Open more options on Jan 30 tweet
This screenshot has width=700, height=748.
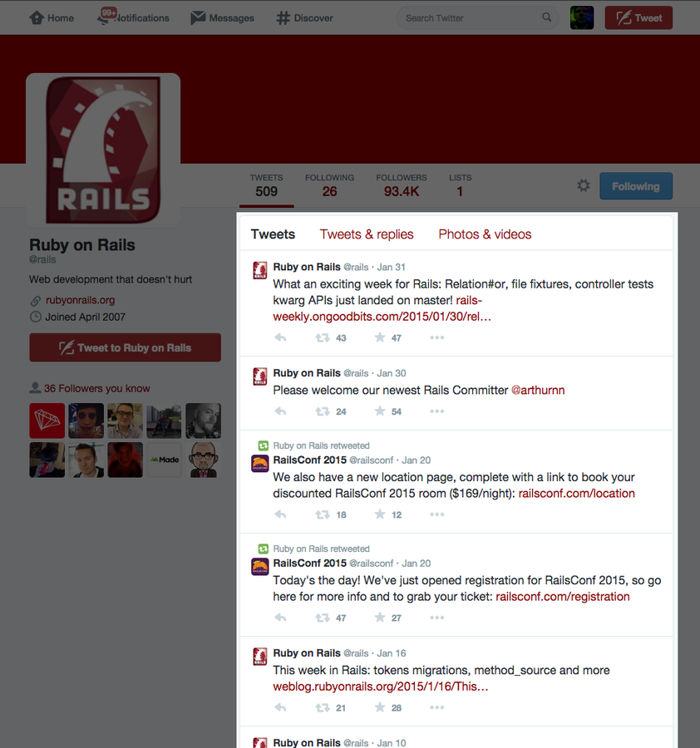pyautogui.click(x=437, y=411)
